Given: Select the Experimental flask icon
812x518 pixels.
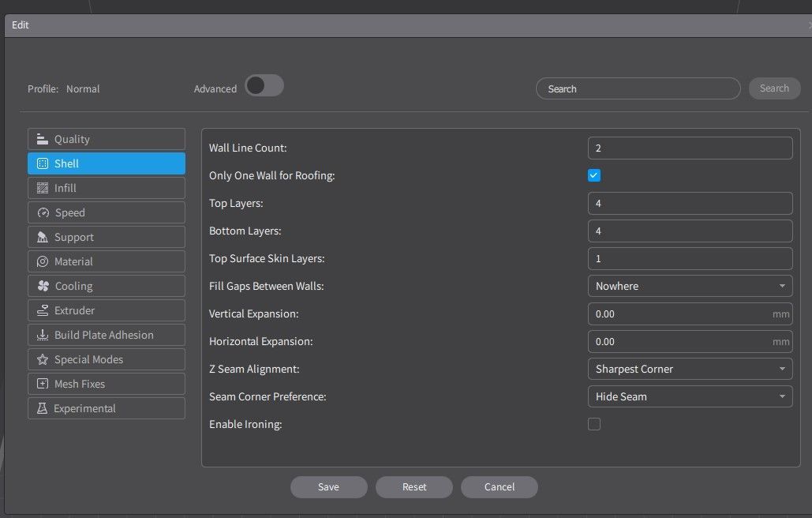Looking at the screenshot, I should pos(42,408).
